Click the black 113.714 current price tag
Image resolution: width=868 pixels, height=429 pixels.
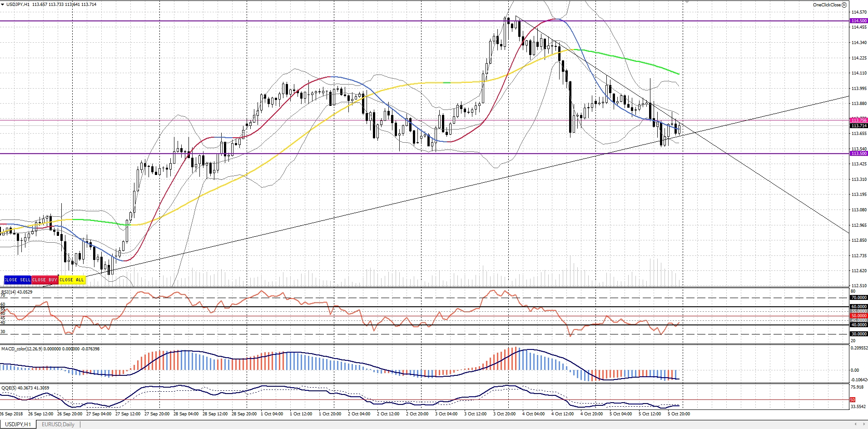tap(858, 125)
